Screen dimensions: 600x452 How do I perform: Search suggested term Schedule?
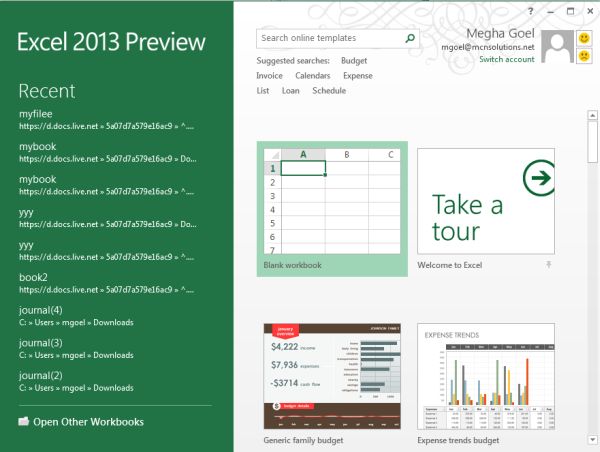(329, 90)
